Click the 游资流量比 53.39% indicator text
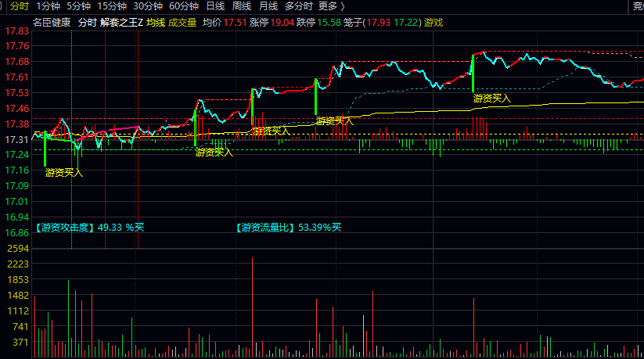The height and width of the screenshot is (359, 644). point(288,227)
